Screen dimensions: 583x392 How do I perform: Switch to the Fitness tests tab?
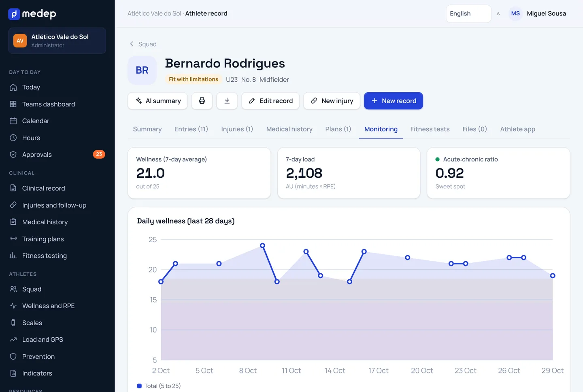(430, 129)
